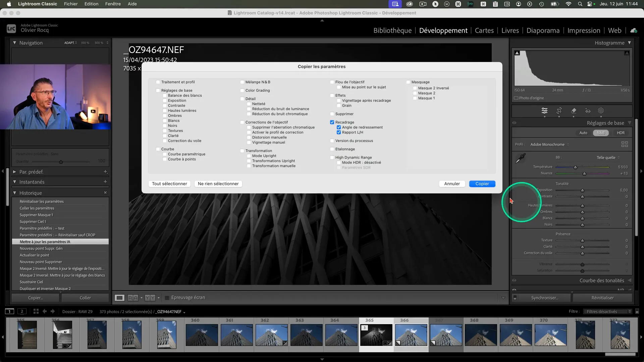Viewport: 644px width, 362px height.
Task: Open the Fichier menu
Action: click(x=71, y=4)
